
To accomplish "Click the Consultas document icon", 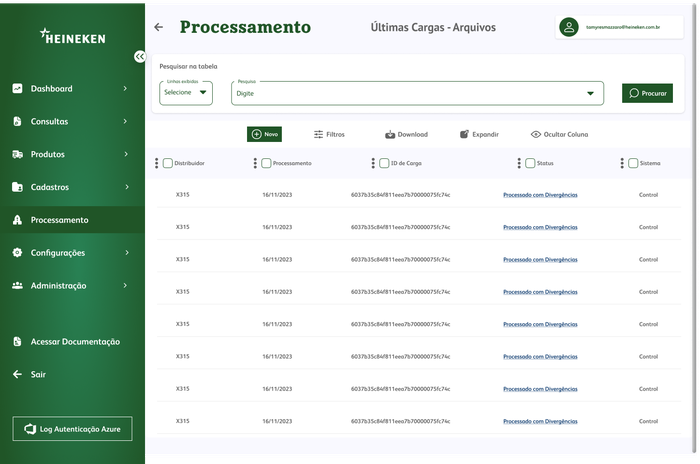I will [x=17, y=121].
